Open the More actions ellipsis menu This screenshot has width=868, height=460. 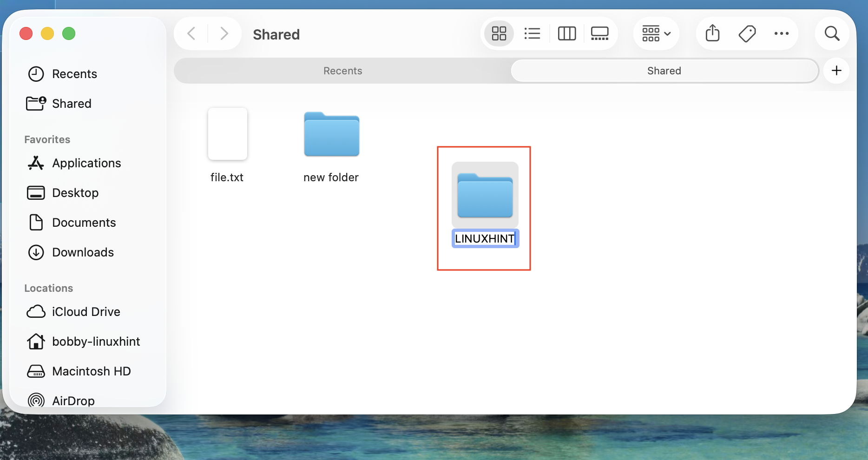tap(782, 33)
